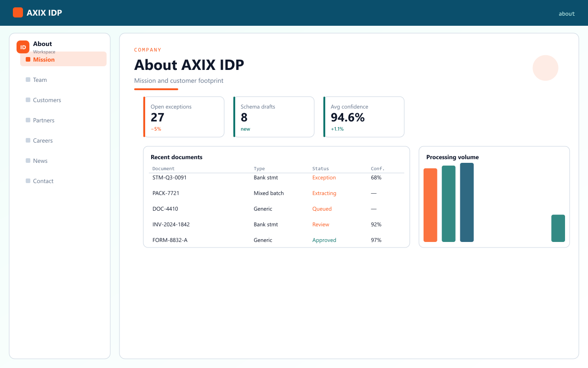
Task: Click the square icon beside Customers
Action: [x=28, y=100]
